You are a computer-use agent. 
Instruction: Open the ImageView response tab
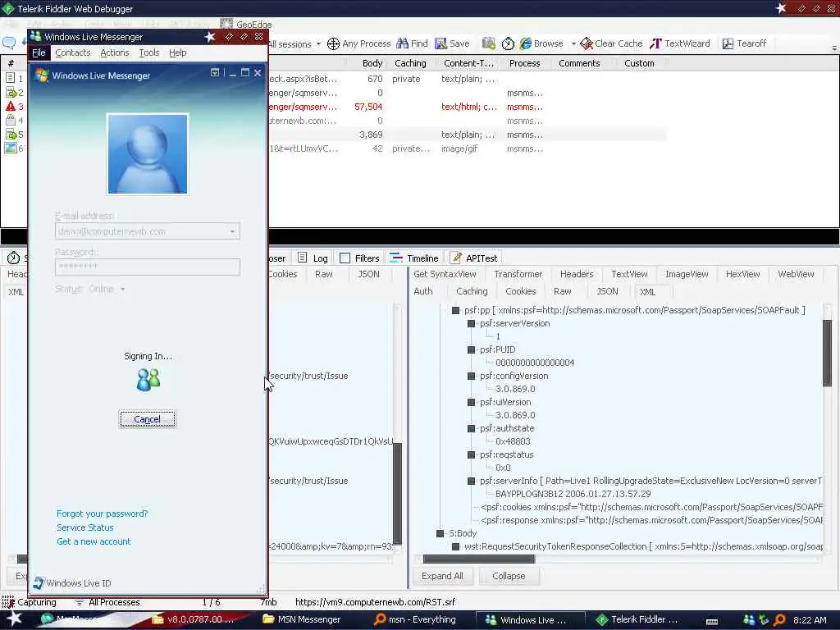[x=687, y=274]
